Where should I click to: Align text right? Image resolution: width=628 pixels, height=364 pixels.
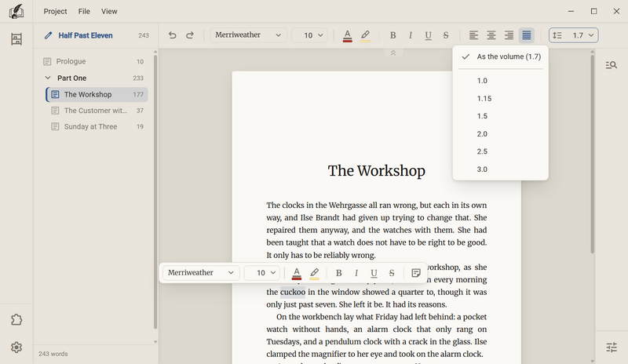coord(509,35)
